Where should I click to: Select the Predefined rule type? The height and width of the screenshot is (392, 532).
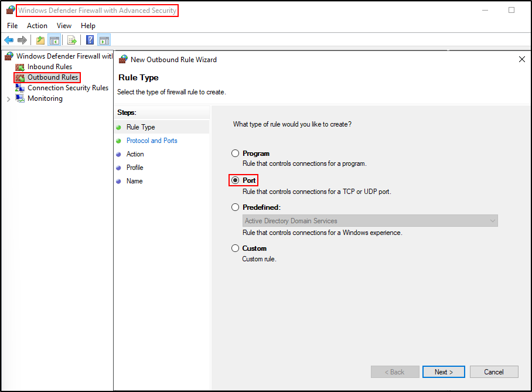(x=235, y=207)
